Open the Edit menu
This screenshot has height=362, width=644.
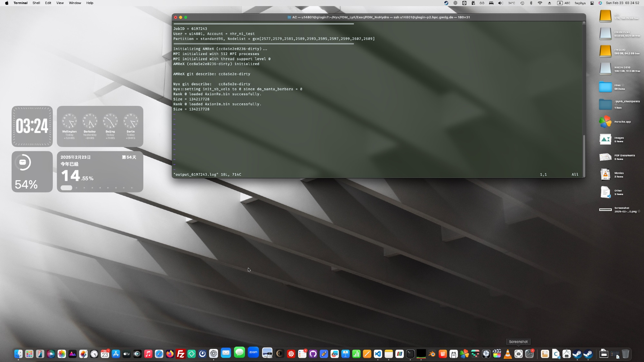[x=48, y=3]
